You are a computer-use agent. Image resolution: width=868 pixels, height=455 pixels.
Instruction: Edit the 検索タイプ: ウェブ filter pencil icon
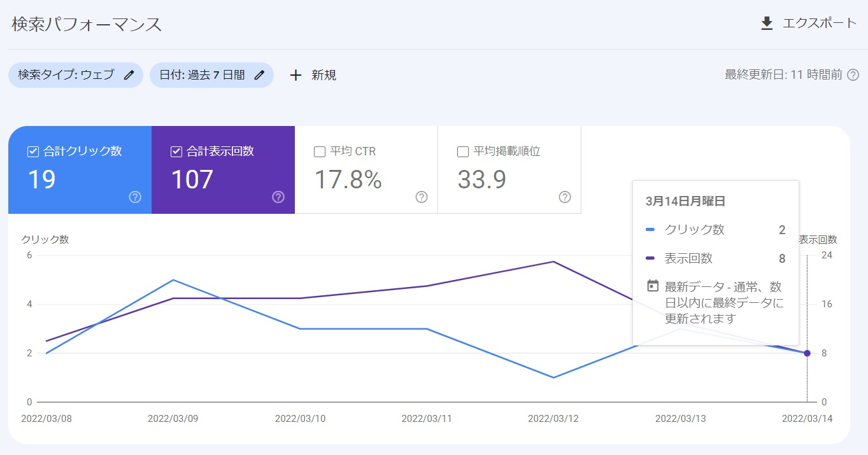(x=129, y=75)
